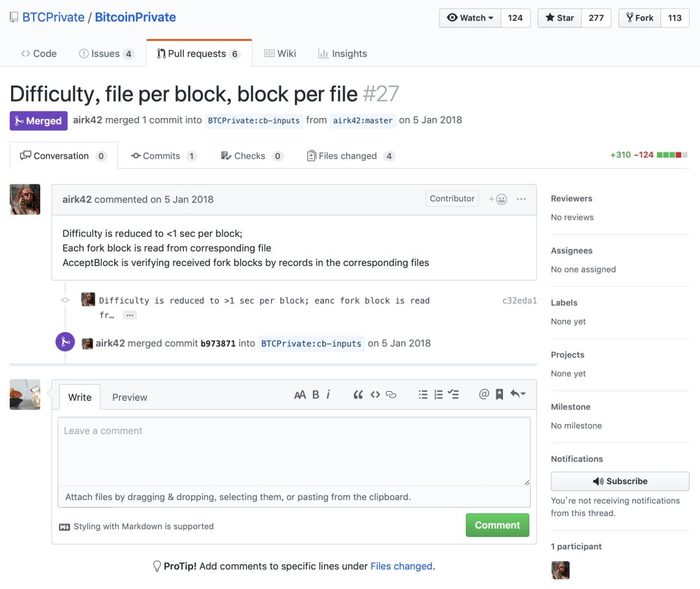Switch to the Commits tab

tap(163, 156)
